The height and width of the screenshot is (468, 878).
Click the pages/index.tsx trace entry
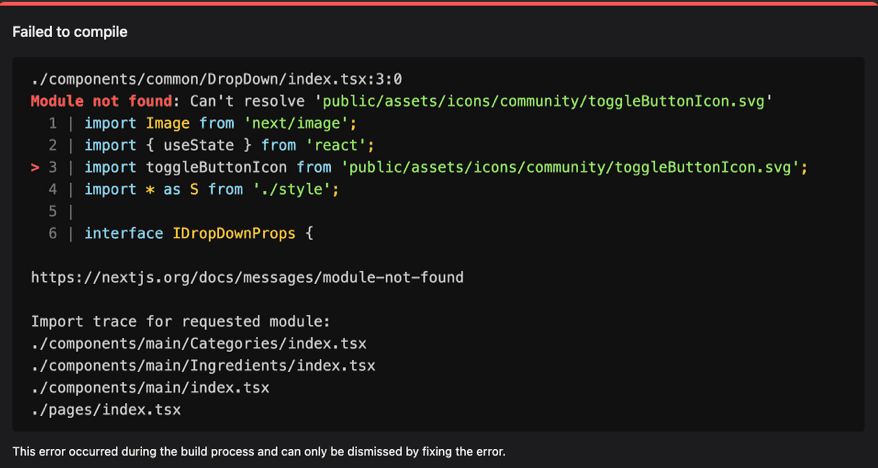[106, 409]
